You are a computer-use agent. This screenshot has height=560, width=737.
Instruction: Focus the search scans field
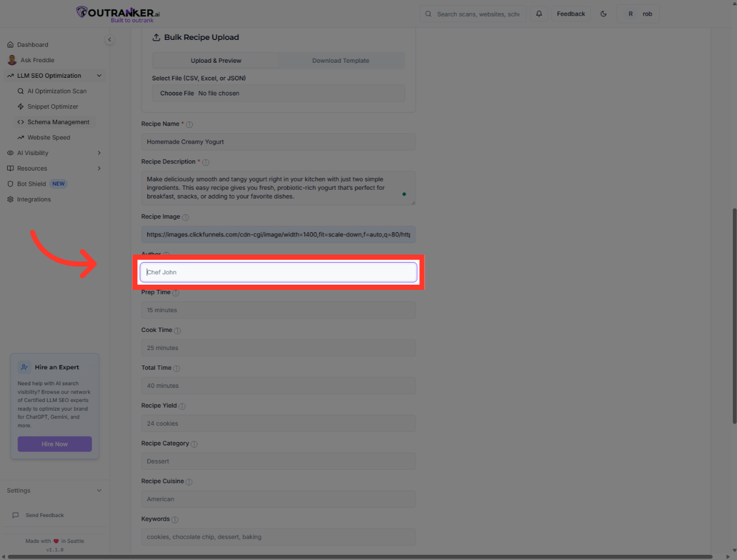click(473, 14)
